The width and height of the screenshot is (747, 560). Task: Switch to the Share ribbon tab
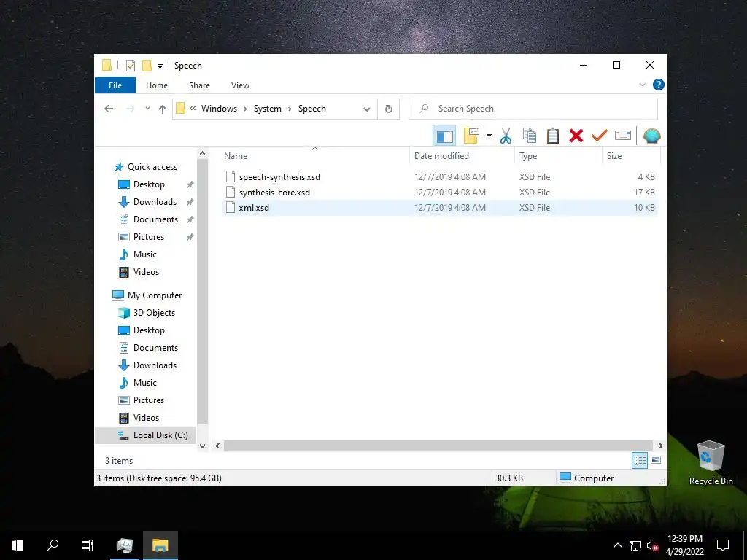click(x=199, y=85)
